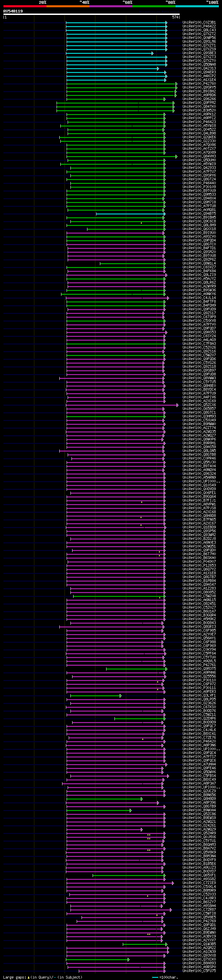
Task: Select UniRef100_Q9AS53 label
Action: [x=199, y=332]
